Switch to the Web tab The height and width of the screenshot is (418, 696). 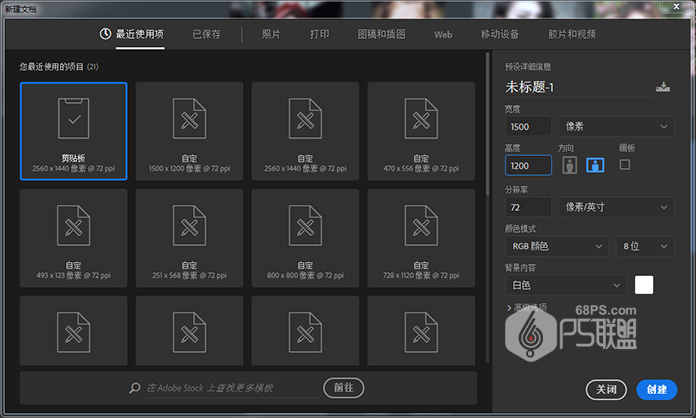(x=443, y=35)
